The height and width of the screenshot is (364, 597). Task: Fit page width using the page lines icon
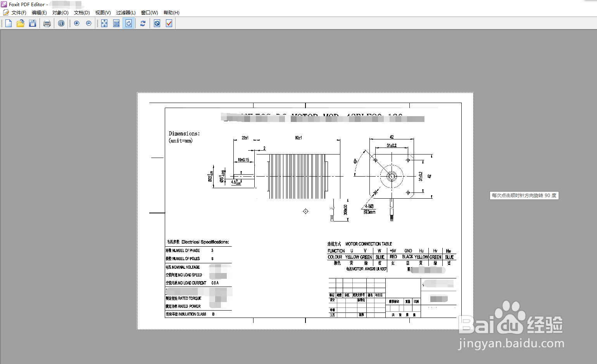point(116,23)
